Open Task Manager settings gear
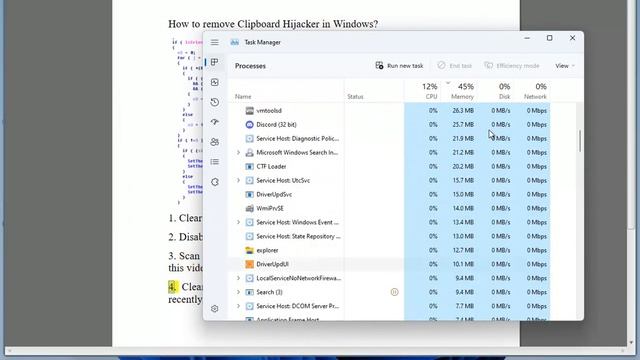 click(x=215, y=309)
